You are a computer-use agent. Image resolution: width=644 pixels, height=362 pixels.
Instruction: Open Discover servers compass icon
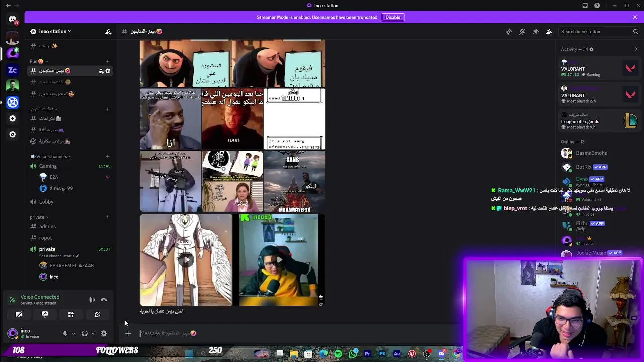pos(13,134)
